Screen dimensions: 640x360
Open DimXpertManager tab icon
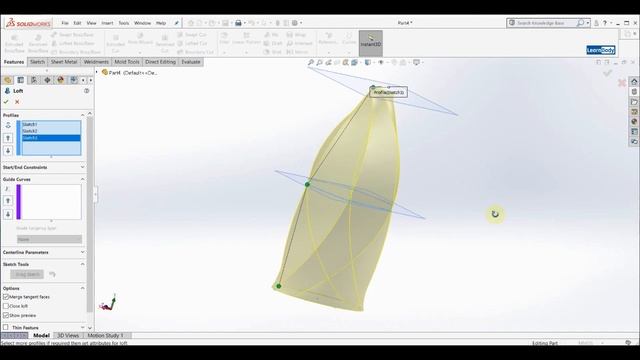click(47, 80)
